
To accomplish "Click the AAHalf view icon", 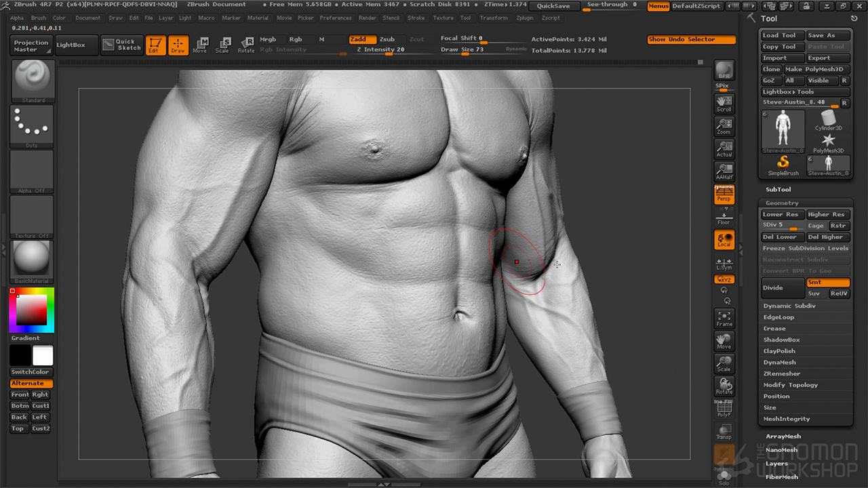I will [x=724, y=171].
